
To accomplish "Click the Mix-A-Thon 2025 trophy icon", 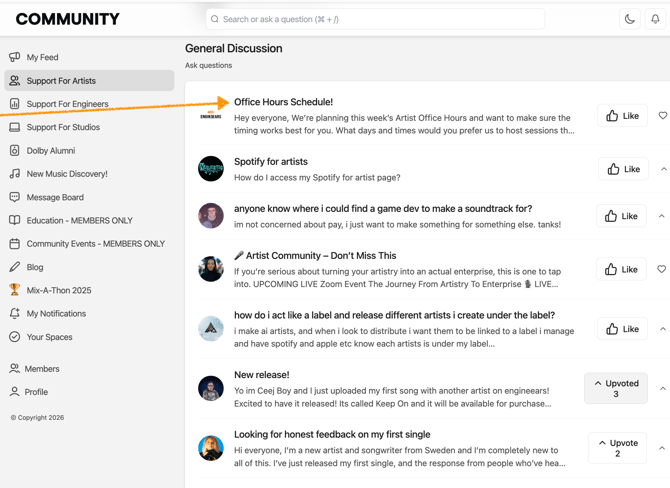I will [x=14, y=290].
